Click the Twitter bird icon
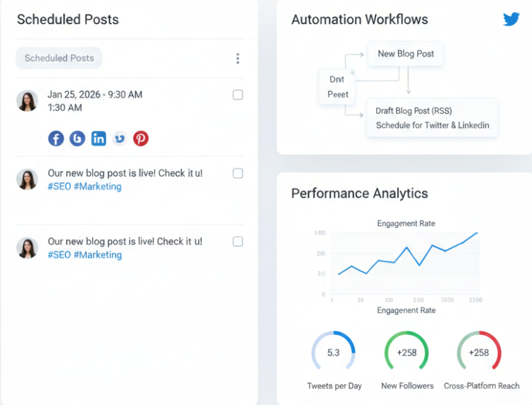The height and width of the screenshot is (405, 532). (511, 19)
